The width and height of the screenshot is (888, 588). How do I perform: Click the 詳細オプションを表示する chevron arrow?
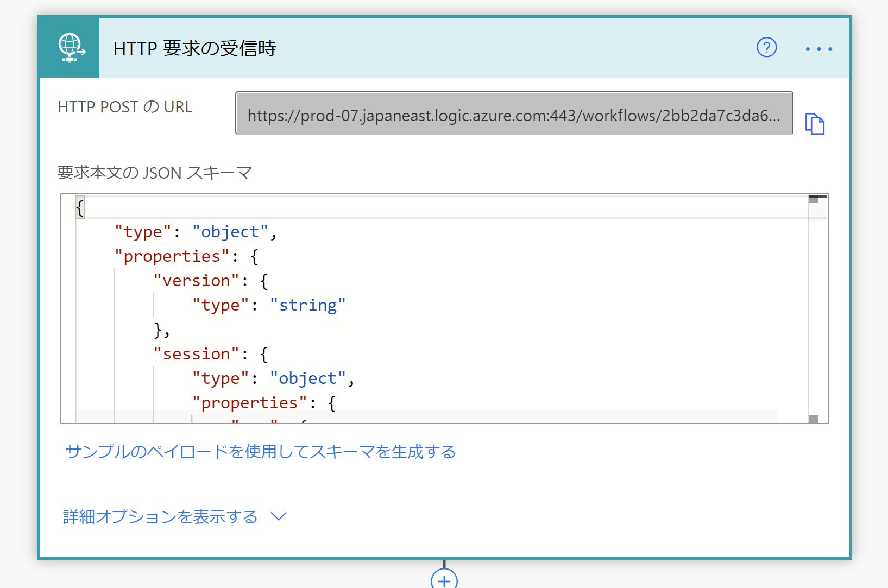pos(279,516)
